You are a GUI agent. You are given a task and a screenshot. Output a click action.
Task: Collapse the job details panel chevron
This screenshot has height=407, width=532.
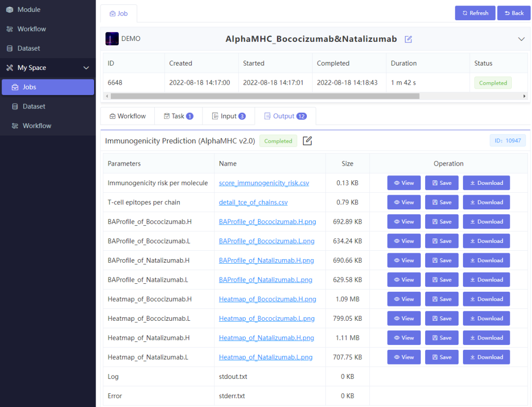(521, 39)
